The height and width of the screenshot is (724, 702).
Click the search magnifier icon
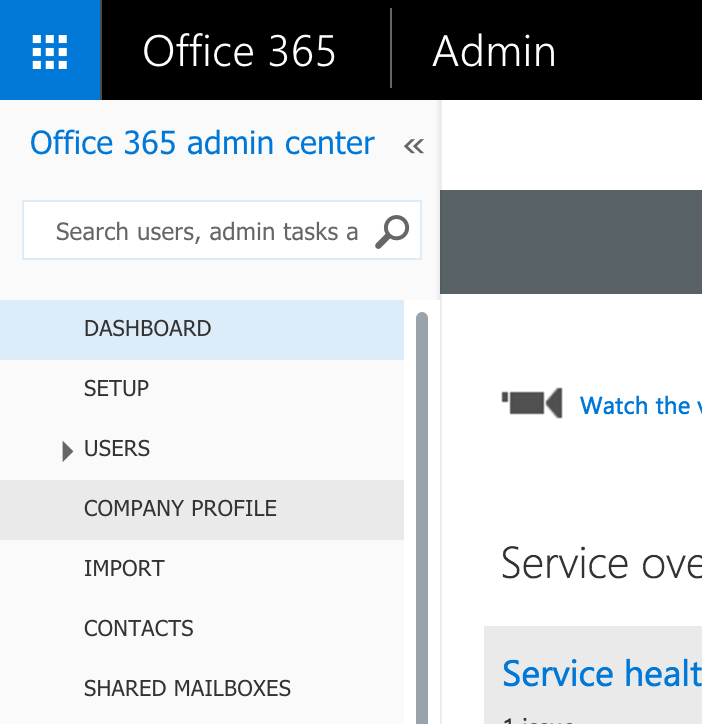pos(392,231)
